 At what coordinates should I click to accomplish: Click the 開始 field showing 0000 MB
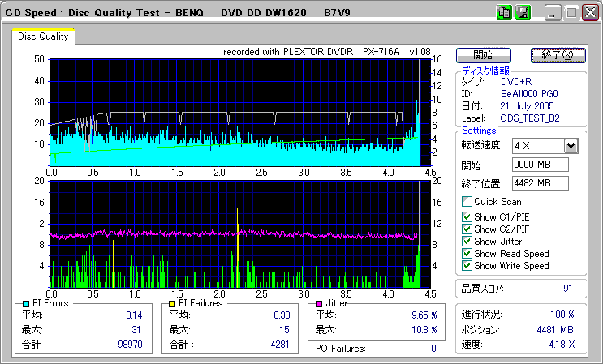tap(541, 165)
